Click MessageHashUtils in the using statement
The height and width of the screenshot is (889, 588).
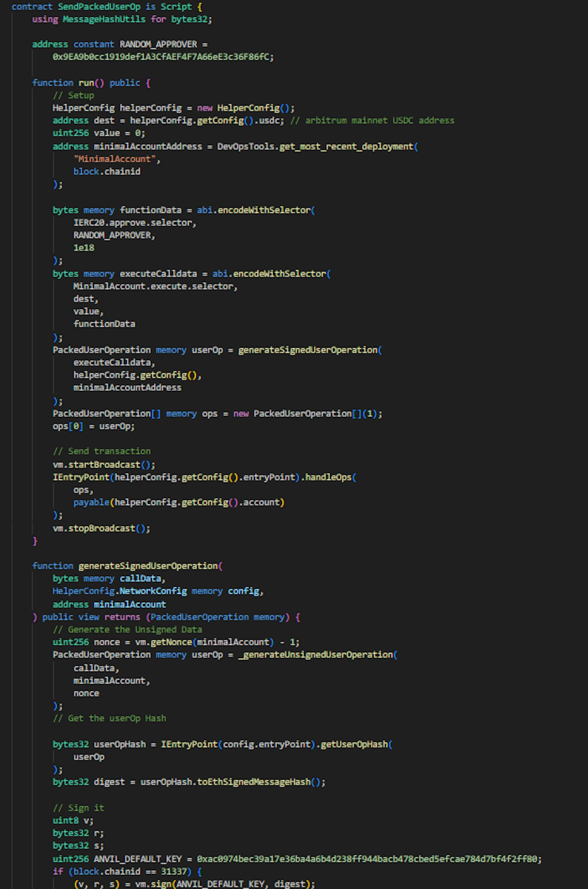click(104, 19)
